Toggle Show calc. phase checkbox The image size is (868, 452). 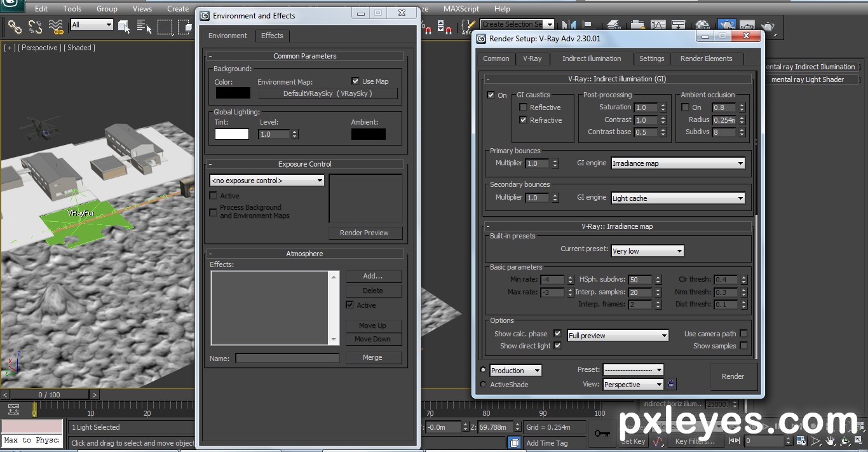[557, 334]
